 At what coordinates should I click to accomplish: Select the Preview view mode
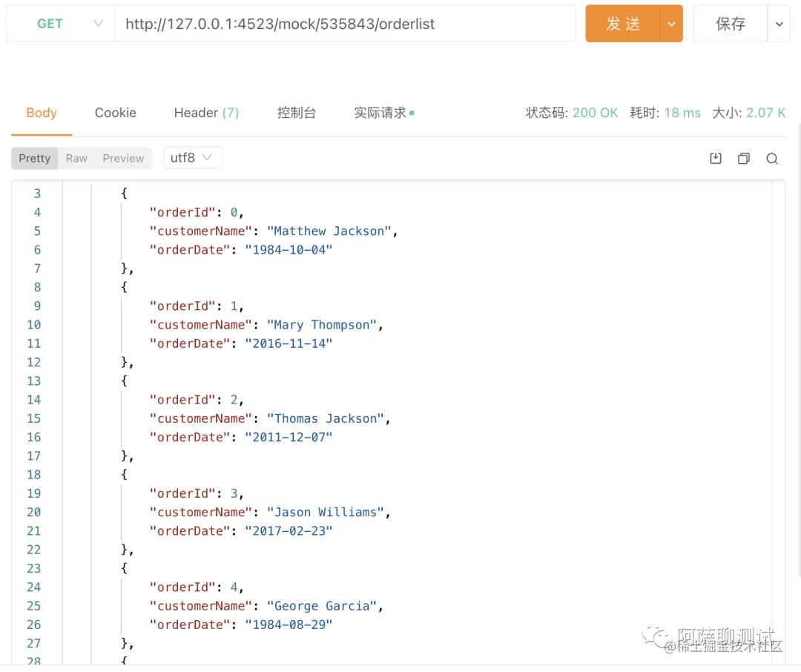click(x=123, y=159)
